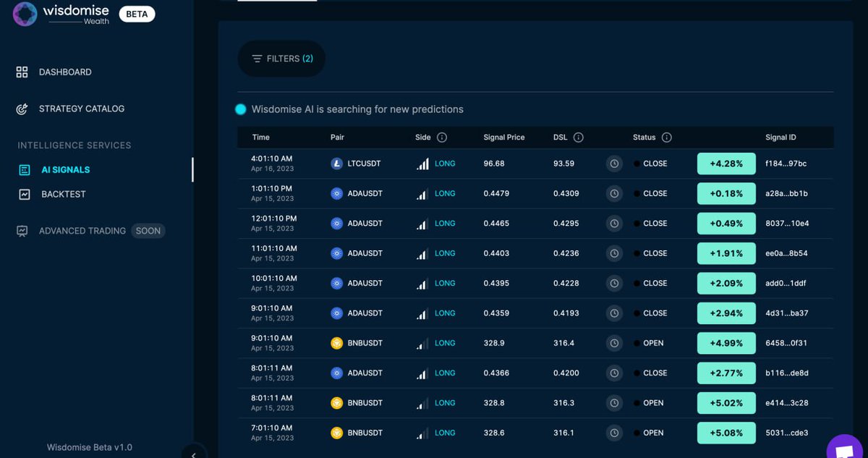Click BNBUSDT in the 7:01:10 AM row
Image resolution: width=868 pixels, height=458 pixels.
365,433
